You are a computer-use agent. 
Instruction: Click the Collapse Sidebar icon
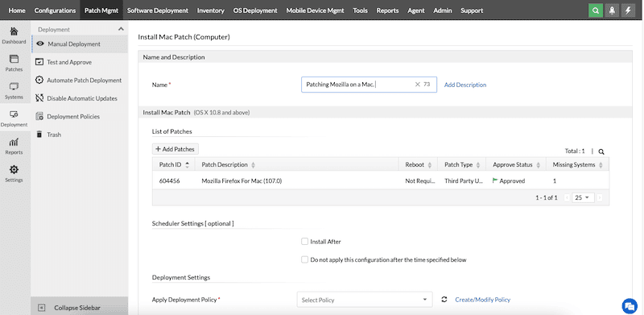(42, 308)
